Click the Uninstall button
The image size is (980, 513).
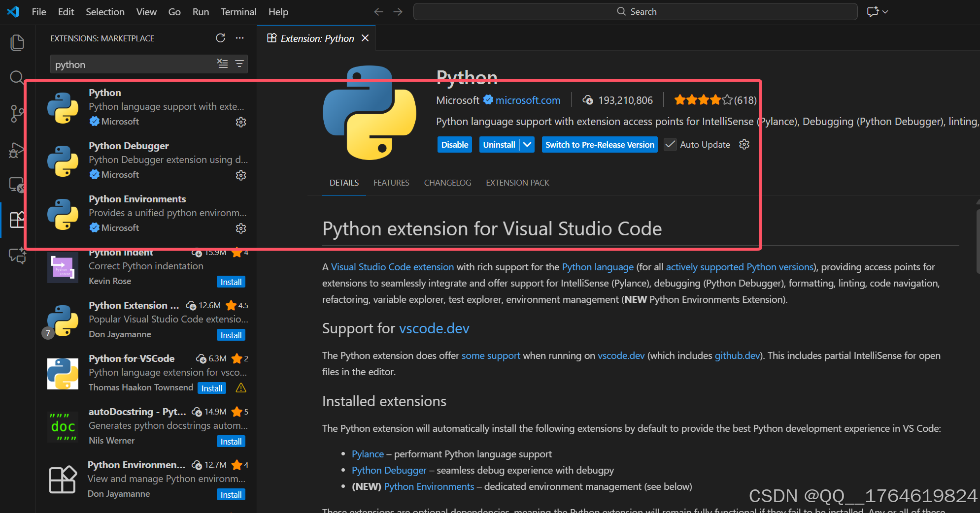click(x=499, y=144)
